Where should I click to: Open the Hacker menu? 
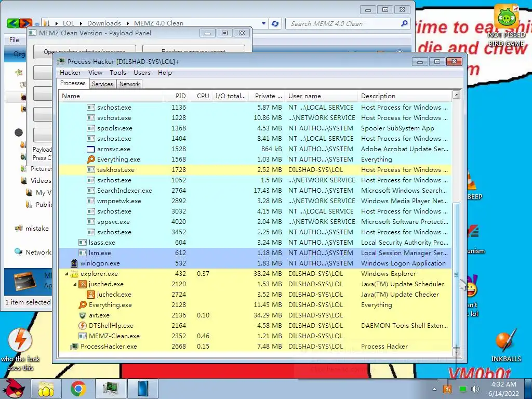tap(70, 73)
